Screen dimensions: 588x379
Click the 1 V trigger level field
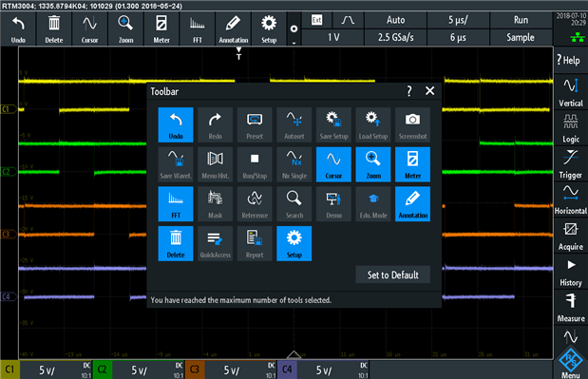[x=332, y=37]
